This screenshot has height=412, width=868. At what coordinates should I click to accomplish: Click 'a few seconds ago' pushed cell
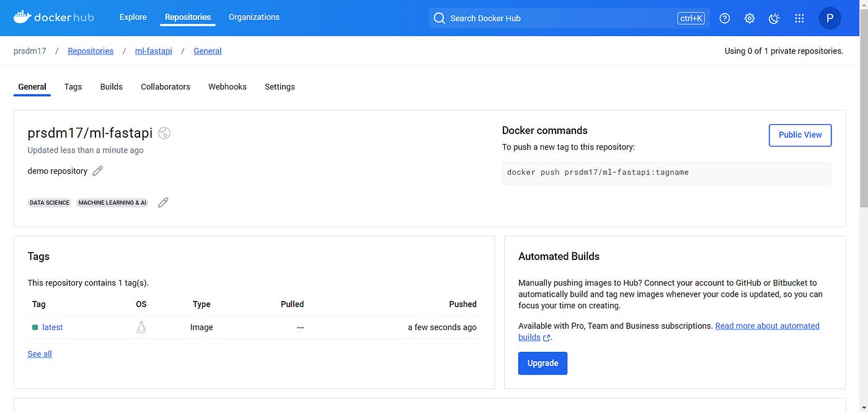442,327
